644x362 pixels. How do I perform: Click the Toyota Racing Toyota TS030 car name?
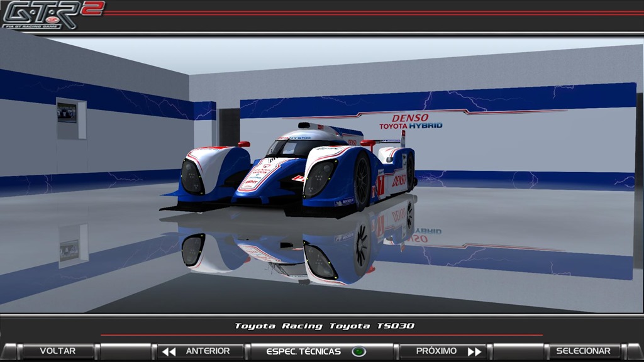pyautogui.click(x=325, y=326)
